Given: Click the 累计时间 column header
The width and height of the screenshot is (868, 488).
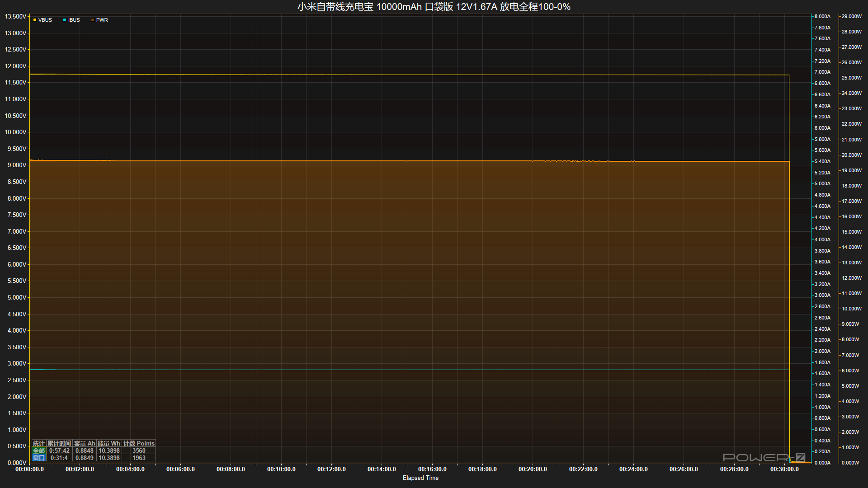Looking at the screenshot, I should click(59, 443).
